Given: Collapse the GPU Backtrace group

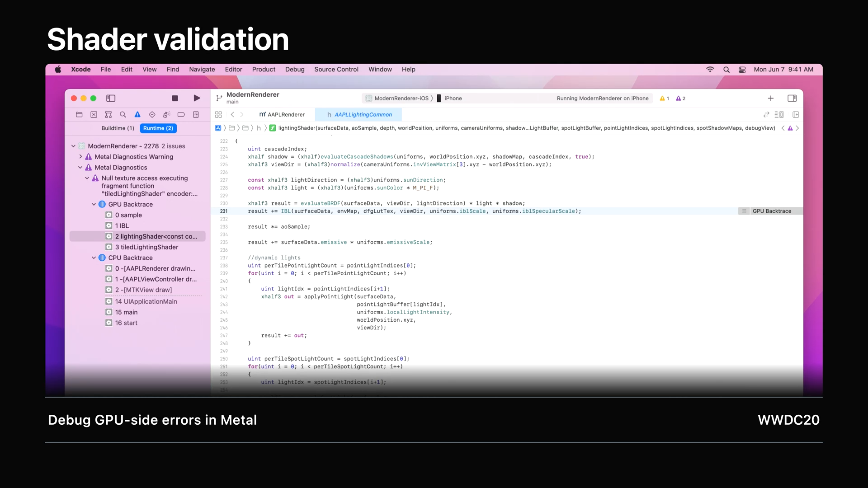Looking at the screenshot, I should coord(94,204).
